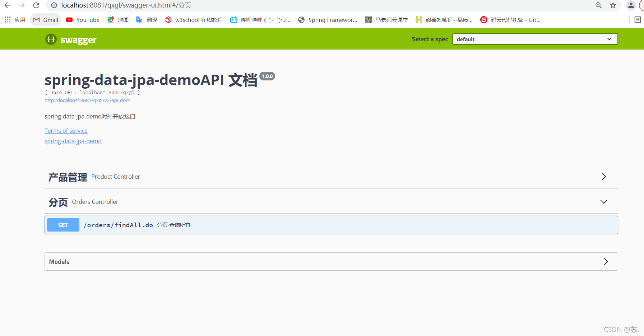
Task: Click the /orders/findAll.do path text
Action: 118,225
